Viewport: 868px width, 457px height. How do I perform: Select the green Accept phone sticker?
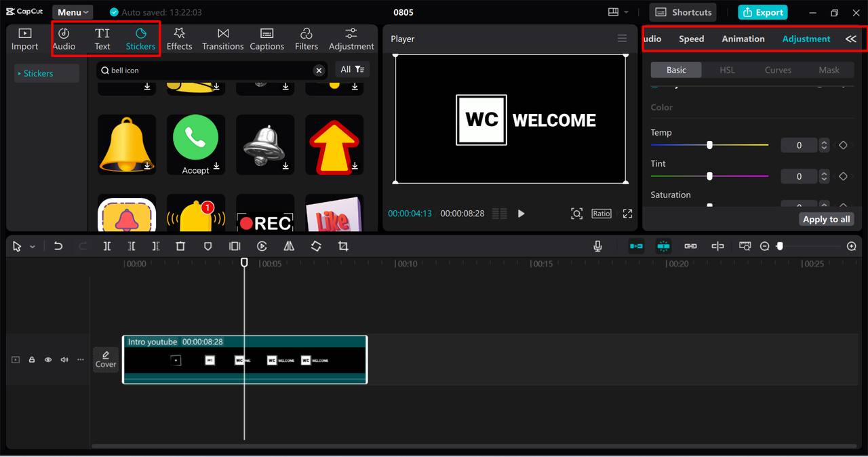coord(196,144)
